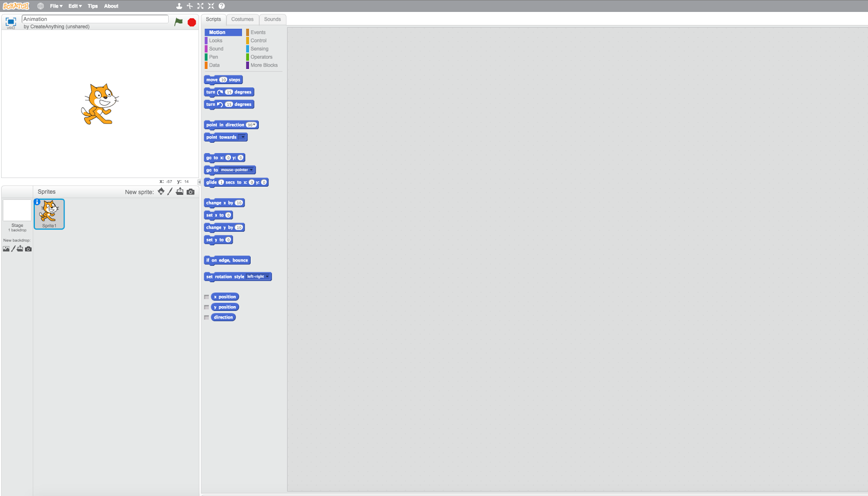Select the duplicate (stamp) tool
The height and width of the screenshot is (496, 868).
pos(179,6)
